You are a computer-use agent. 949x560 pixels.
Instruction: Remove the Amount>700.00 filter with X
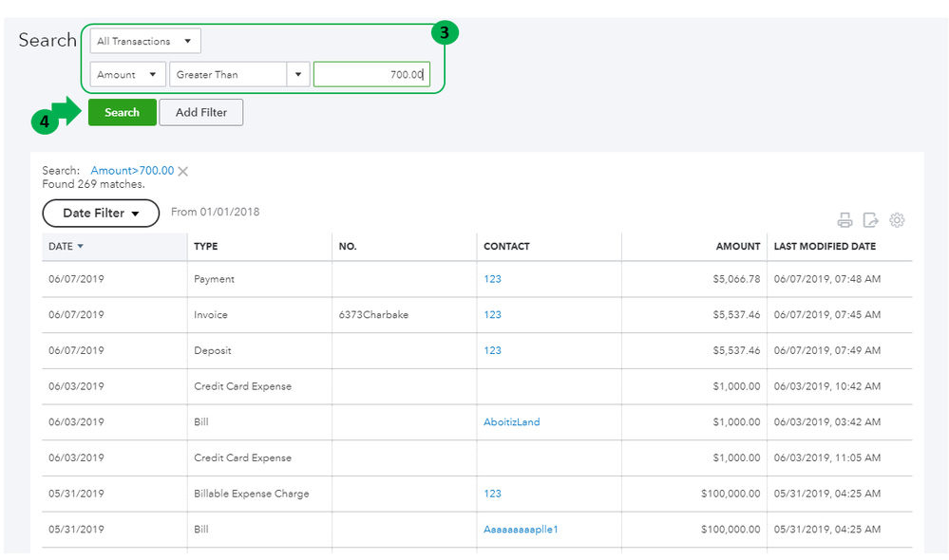(183, 172)
